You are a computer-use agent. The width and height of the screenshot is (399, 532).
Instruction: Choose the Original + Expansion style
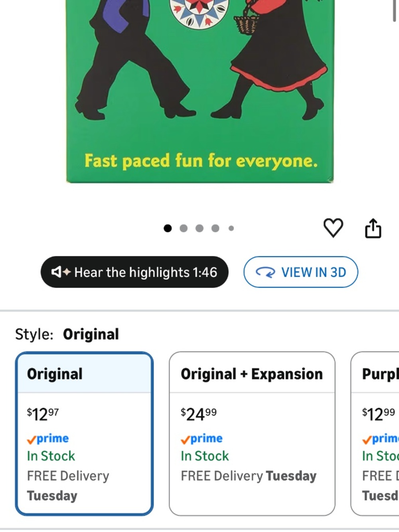(252, 433)
